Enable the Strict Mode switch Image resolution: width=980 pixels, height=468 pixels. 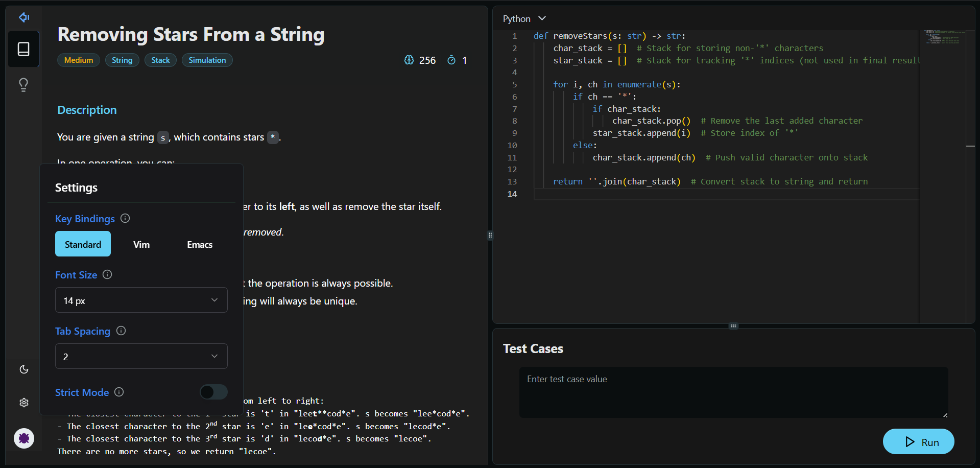[x=213, y=392]
